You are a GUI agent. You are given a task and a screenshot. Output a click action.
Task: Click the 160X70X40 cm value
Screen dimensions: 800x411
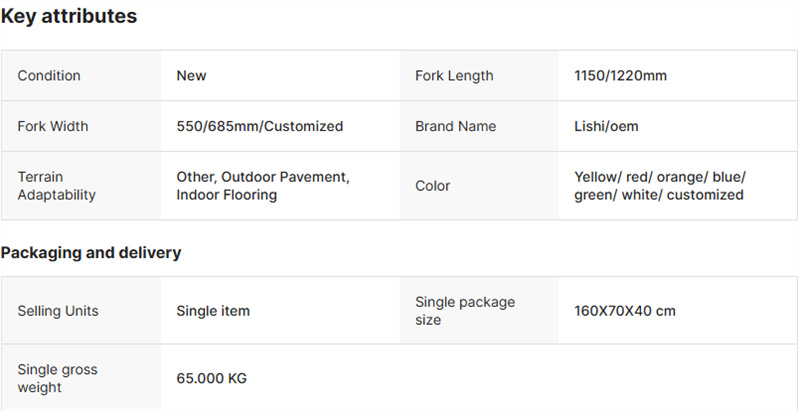click(625, 311)
